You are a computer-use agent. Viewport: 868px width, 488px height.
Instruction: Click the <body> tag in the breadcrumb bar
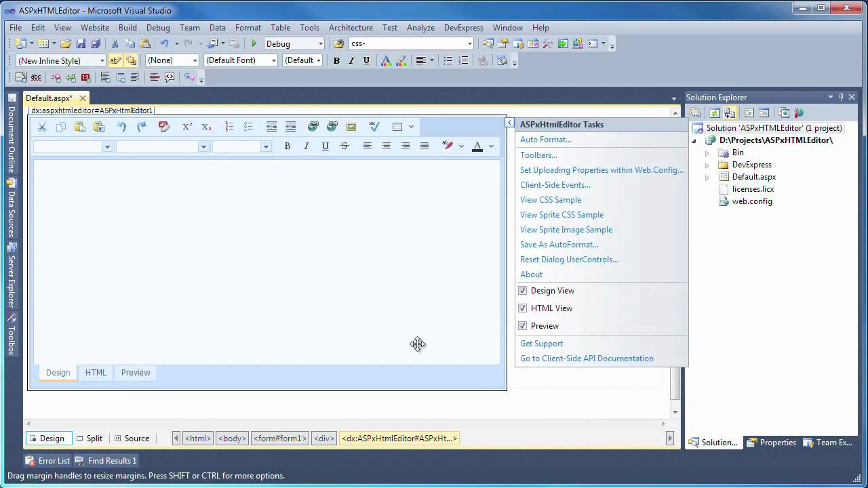click(232, 439)
